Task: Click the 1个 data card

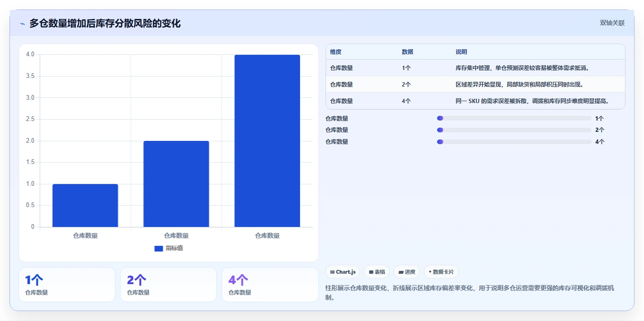Action: tap(67, 285)
